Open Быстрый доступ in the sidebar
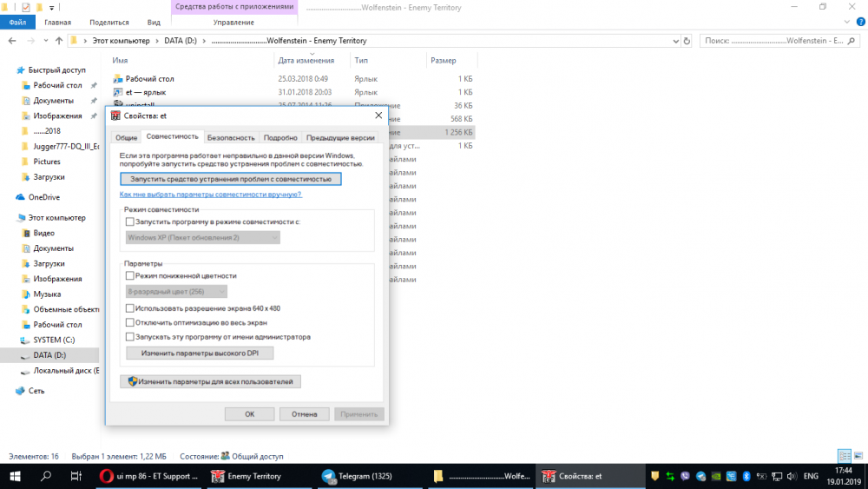The image size is (868, 489). [x=57, y=69]
